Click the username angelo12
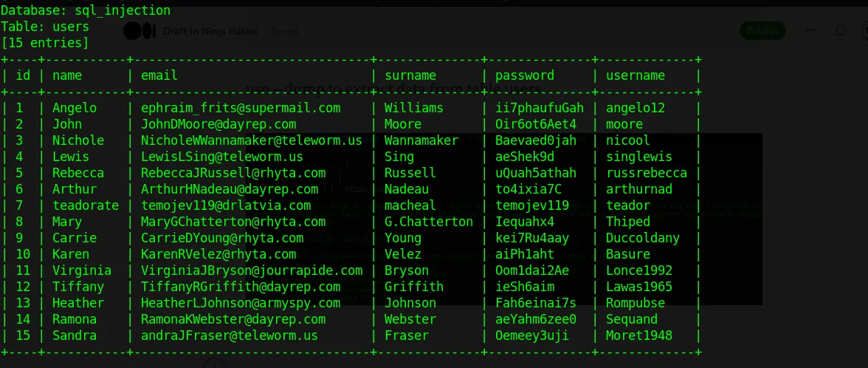 (x=635, y=108)
